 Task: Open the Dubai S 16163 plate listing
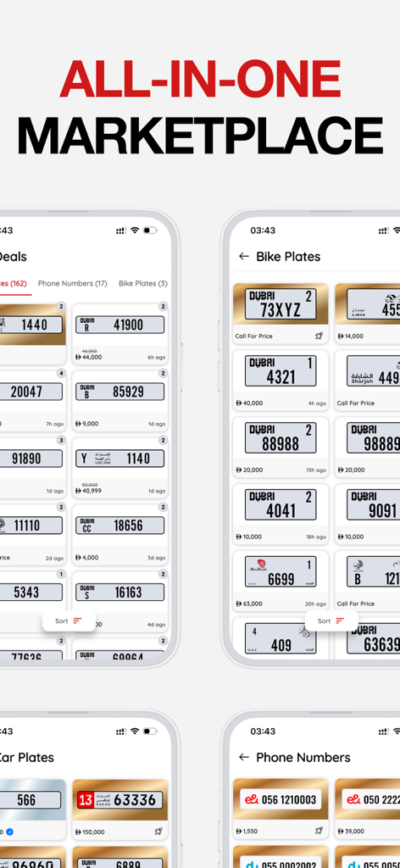(120, 602)
